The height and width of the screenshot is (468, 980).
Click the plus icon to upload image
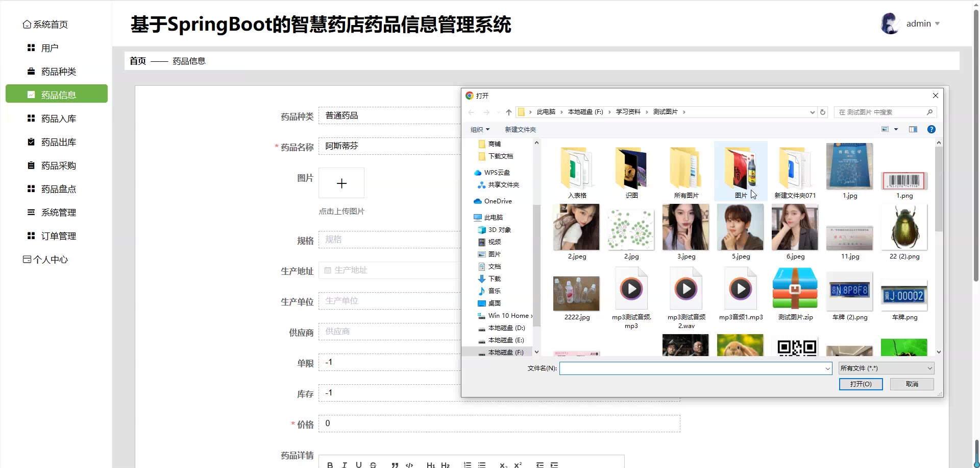point(341,183)
